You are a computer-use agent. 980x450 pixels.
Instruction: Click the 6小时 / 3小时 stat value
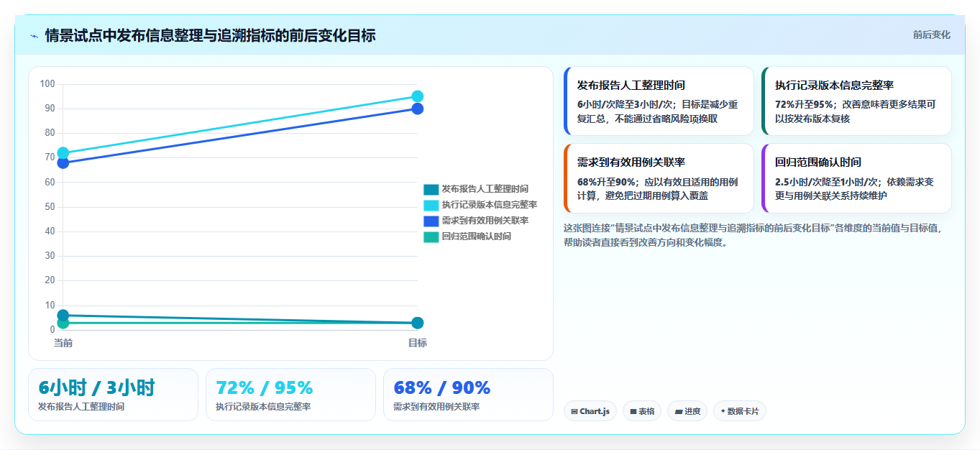click(96, 388)
